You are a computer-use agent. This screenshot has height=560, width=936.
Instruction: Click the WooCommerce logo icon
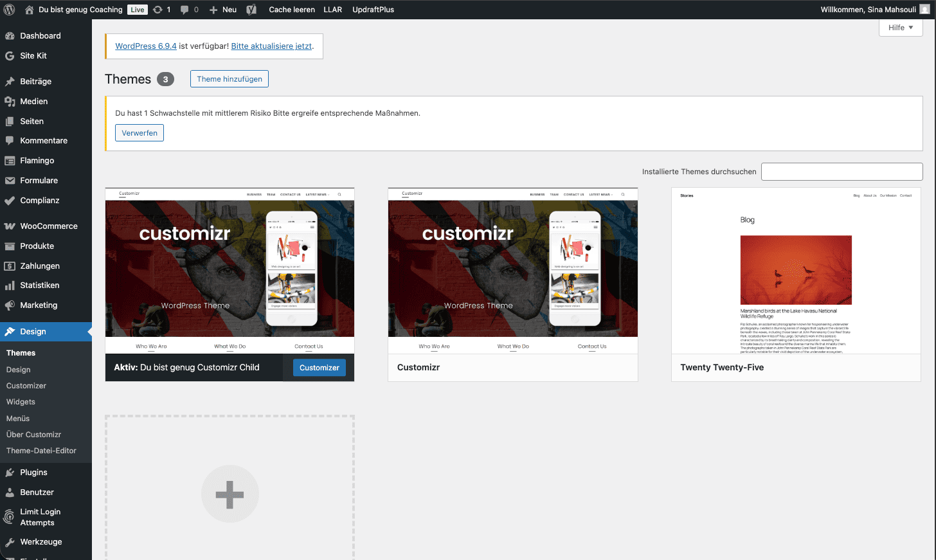tap(10, 226)
